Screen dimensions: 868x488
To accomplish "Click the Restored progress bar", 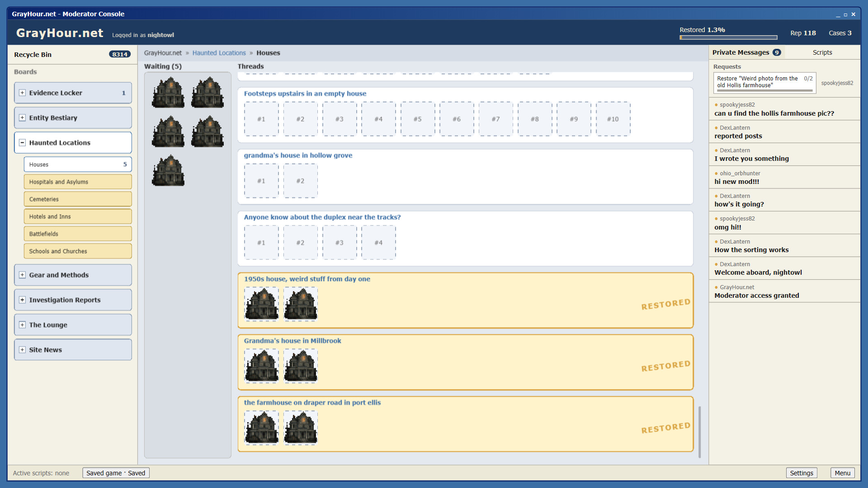I will [728, 38].
